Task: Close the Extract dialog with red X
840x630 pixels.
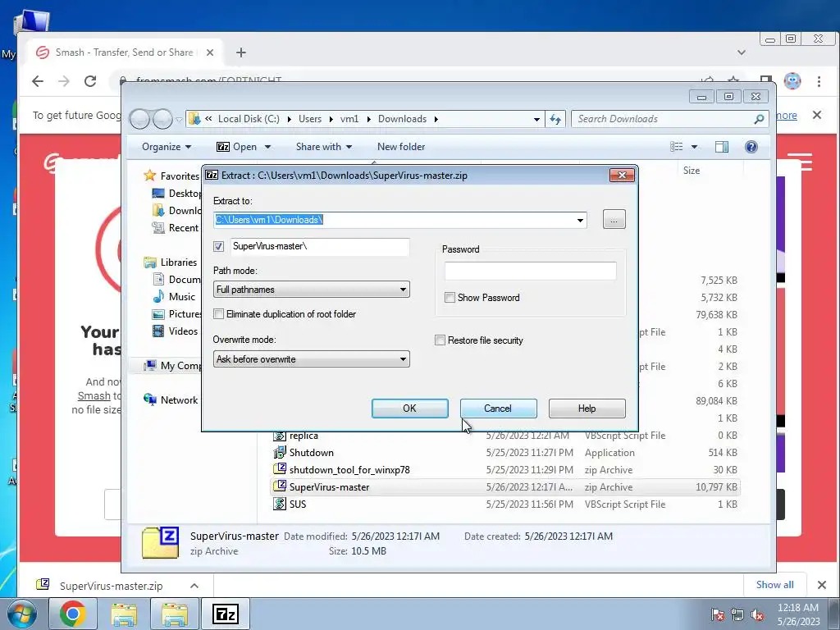Action: click(x=622, y=176)
